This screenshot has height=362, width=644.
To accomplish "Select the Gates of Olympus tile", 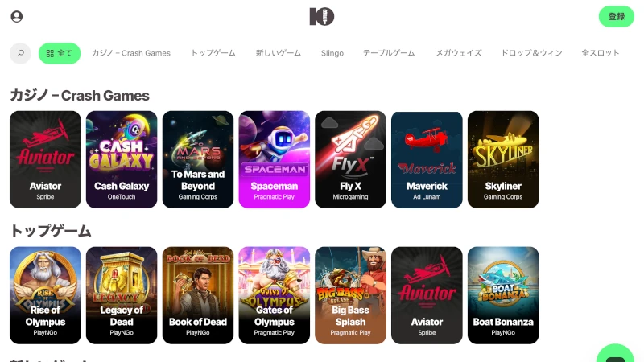I will click(275, 295).
